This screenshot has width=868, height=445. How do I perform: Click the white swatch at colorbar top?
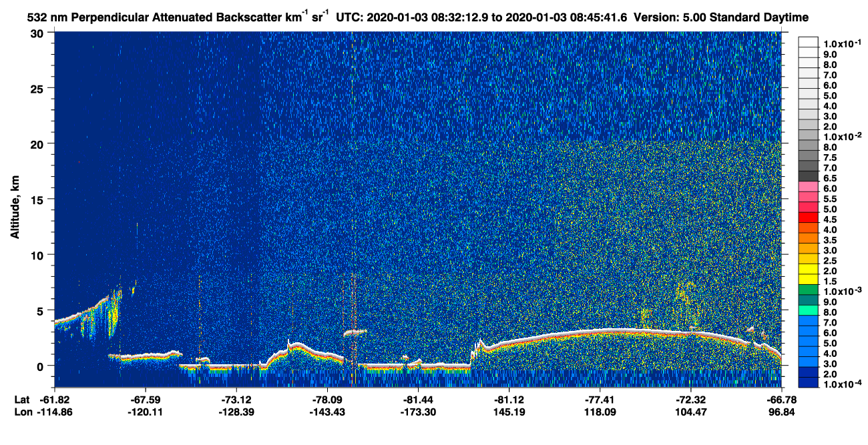(809, 41)
